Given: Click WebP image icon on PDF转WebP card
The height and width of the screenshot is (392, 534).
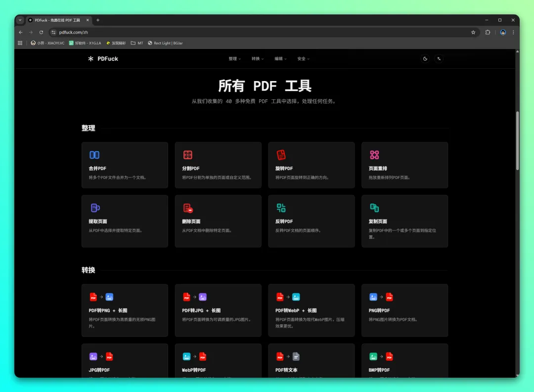Looking at the screenshot, I should 296,297.
